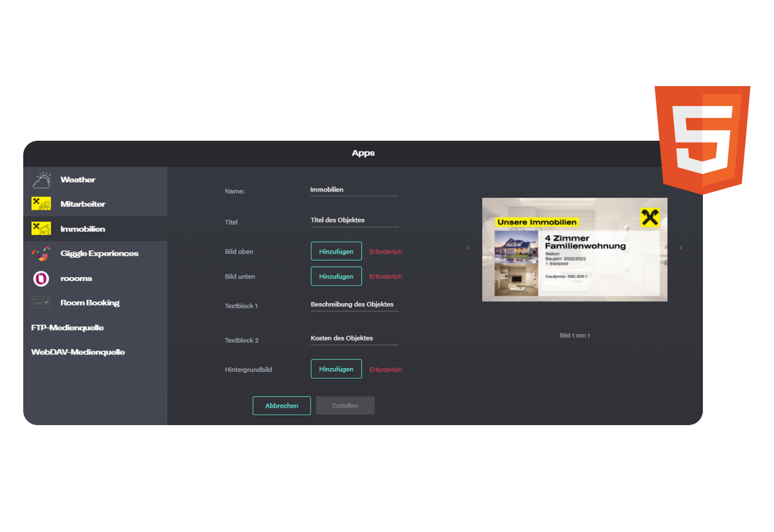This screenshot has width=774, height=532.
Task: Click the Beschreibung des Objektes text field
Action: tap(354, 305)
